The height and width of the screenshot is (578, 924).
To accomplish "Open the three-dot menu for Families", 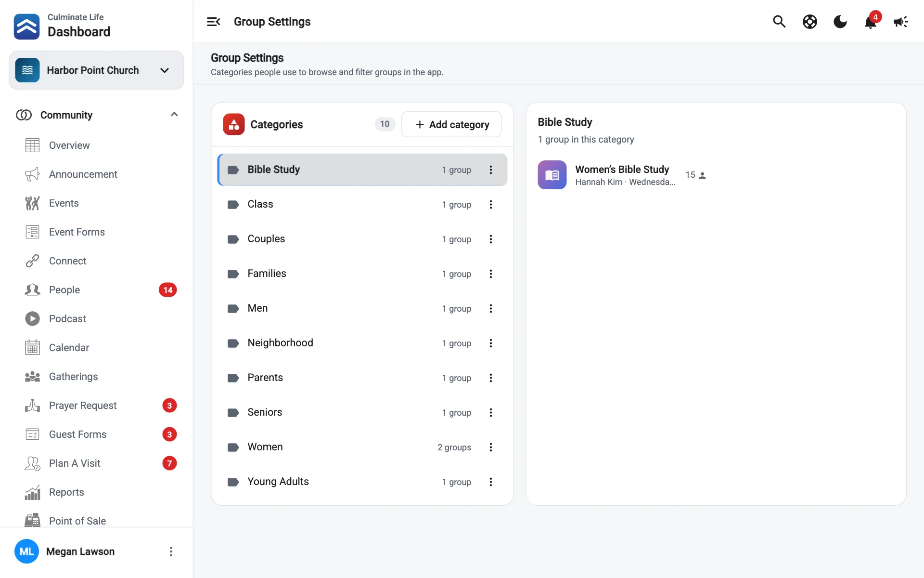I will [x=491, y=274].
